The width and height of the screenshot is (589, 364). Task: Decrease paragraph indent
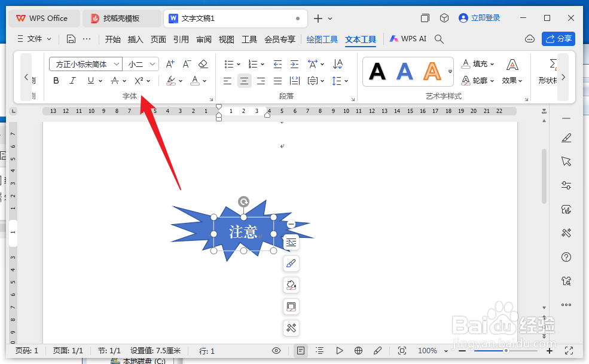coord(277,64)
